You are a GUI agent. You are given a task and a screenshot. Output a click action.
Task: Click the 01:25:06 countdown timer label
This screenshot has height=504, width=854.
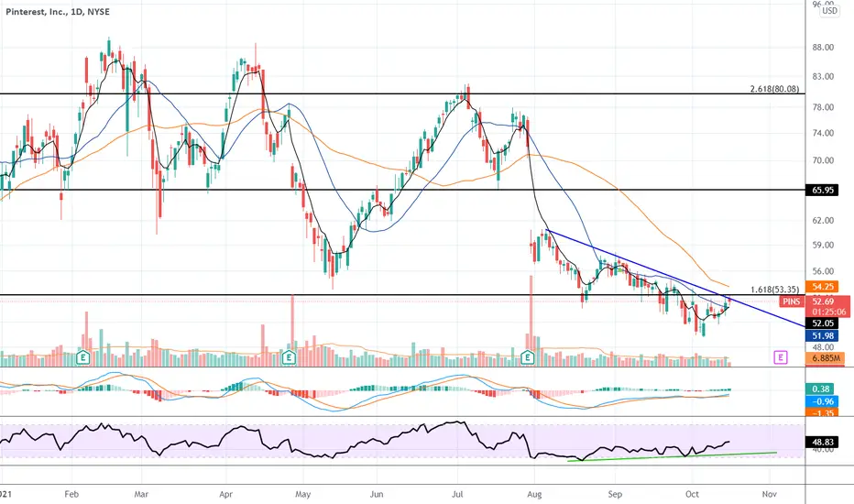coord(827,312)
